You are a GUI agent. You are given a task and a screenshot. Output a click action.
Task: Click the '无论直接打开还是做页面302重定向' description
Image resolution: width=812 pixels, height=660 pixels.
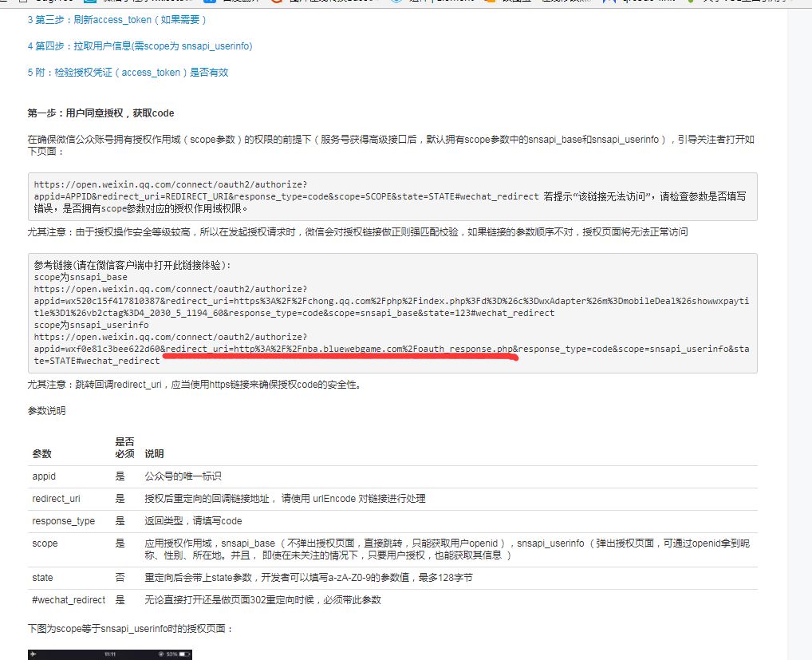click(x=262, y=600)
